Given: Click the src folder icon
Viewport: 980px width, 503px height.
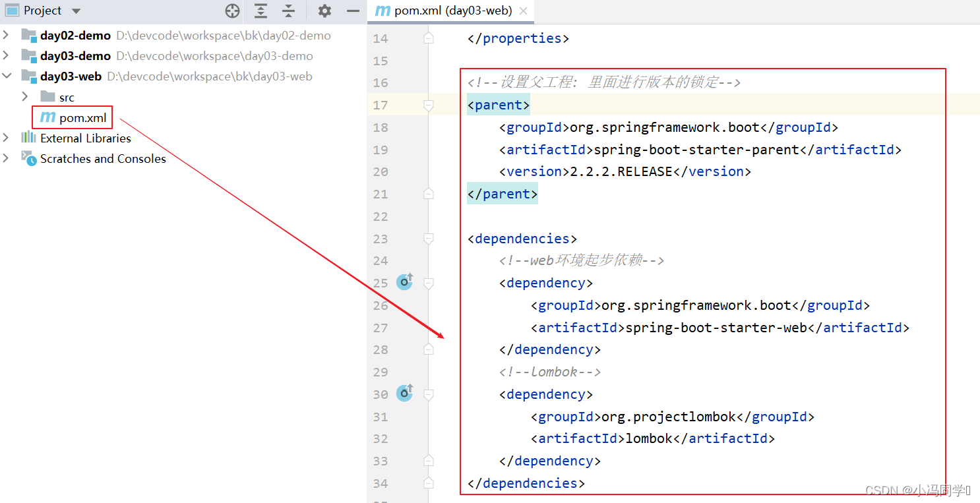Looking at the screenshot, I should [47, 97].
